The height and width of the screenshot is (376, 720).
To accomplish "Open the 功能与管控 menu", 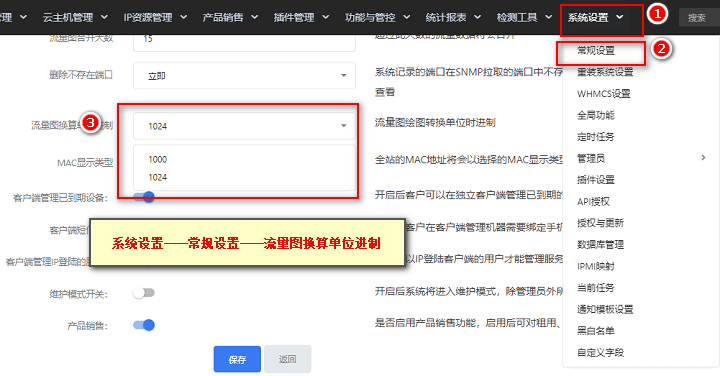I will click(377, 17).
